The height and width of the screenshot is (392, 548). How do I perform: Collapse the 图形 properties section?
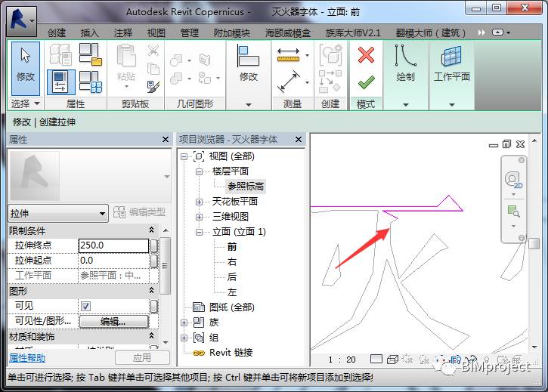click(151, 290)
